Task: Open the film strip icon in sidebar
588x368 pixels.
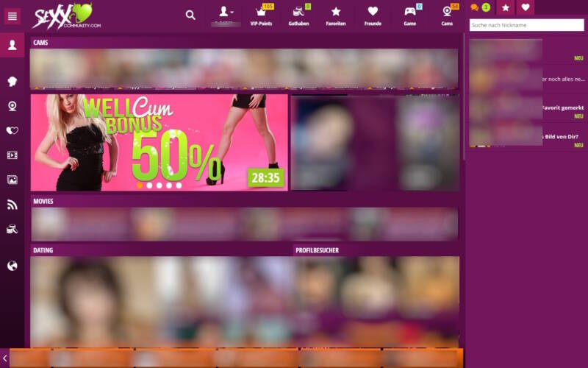Action: [x=12, y=155]
